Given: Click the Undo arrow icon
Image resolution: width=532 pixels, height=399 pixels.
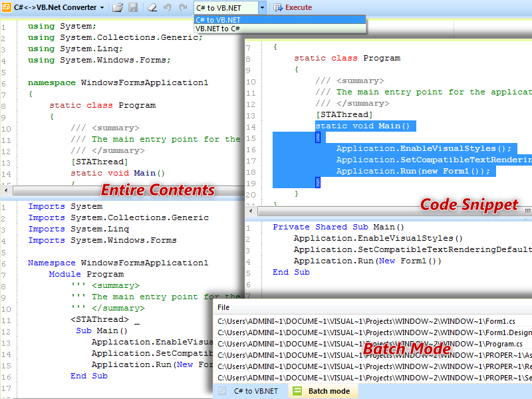Looking at the screenshot, I should tap(168, 7).
